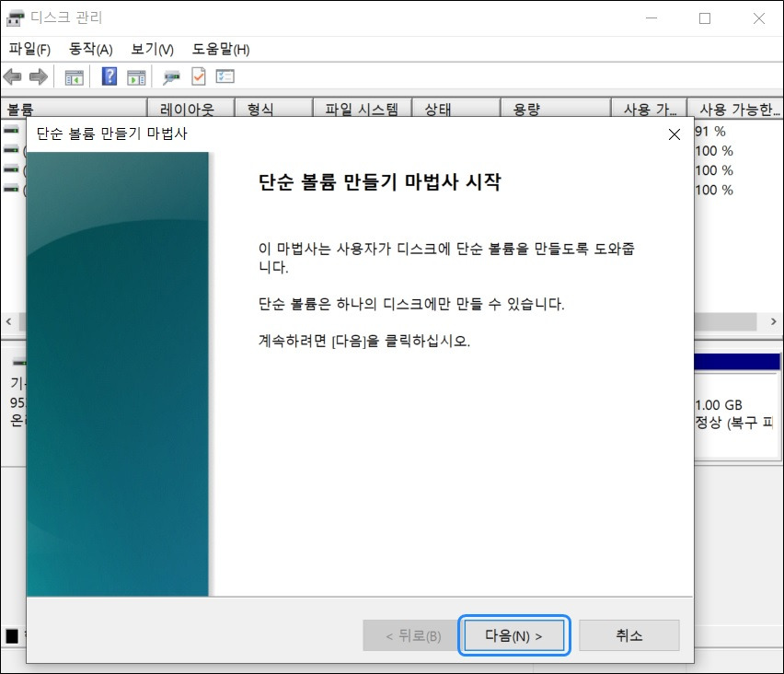784x674 pixels.
Task: Open the blue help question-mark icon
Action: coord(110,76)
